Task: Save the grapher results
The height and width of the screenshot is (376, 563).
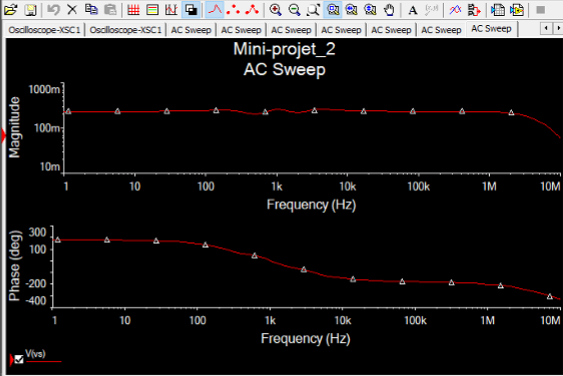Action: [31, 10]
